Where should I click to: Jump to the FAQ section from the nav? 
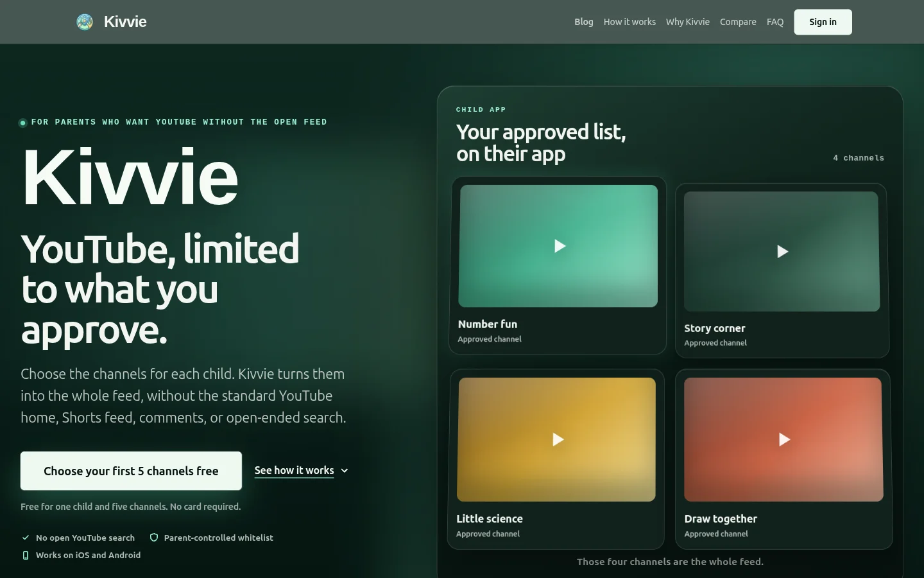pos(775,22)
